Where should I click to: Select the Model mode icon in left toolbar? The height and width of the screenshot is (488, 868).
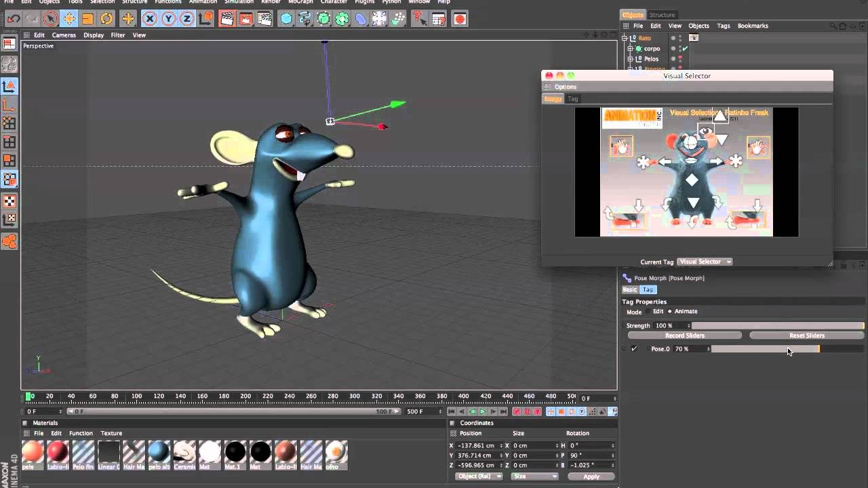point(9,86)
